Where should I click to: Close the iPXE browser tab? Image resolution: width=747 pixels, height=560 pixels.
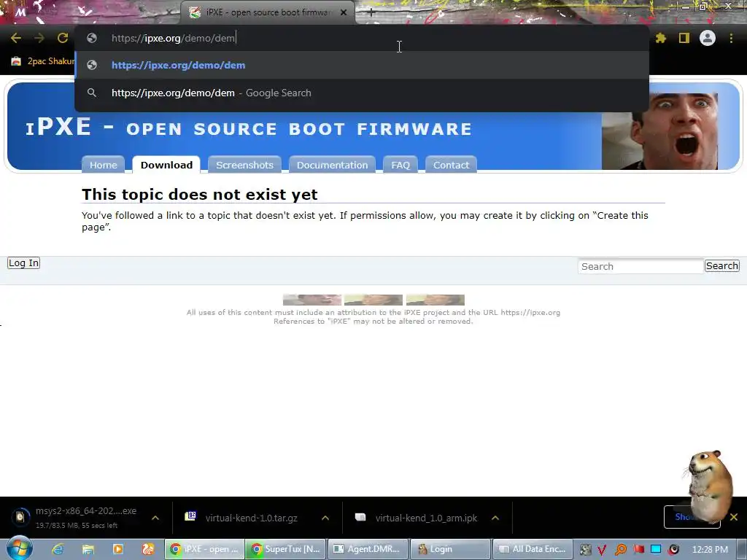pyautogui.click(x=344, y=12)
